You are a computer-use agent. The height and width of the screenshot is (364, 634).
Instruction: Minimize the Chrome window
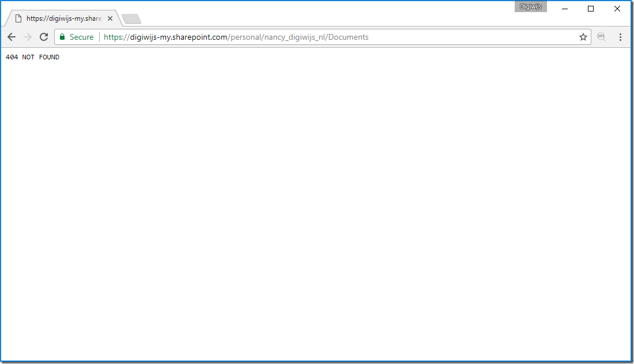tap(565, 9)
